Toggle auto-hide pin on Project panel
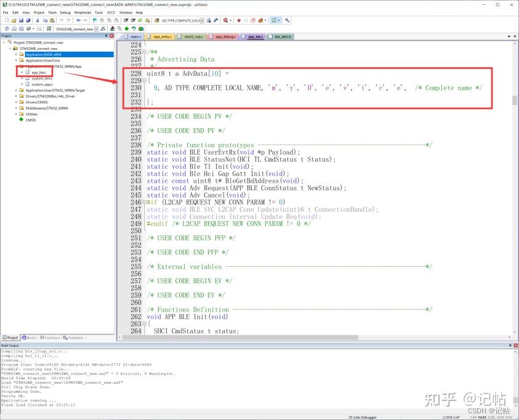Viewport: 519px width, 420px height. [x=106, y=36]
